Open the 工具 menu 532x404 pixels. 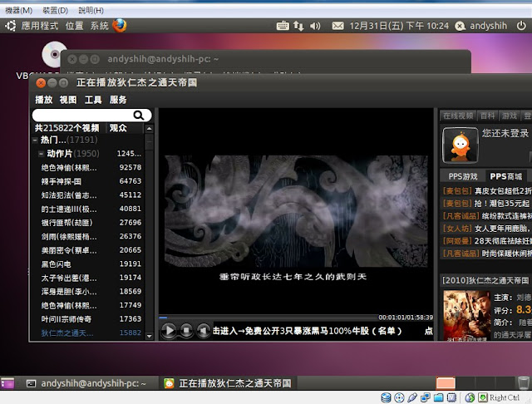point(93,100)
